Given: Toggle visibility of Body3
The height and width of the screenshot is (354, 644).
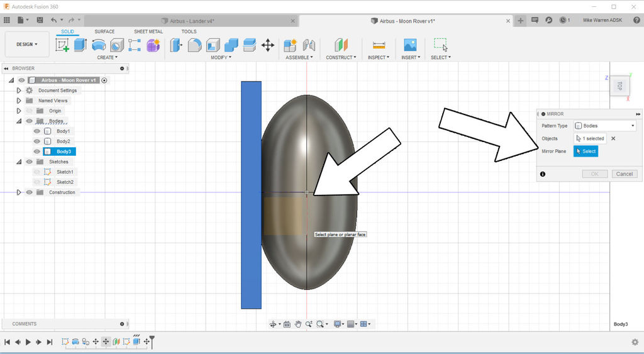Looking at the screenshot, I should pos(37,152).
